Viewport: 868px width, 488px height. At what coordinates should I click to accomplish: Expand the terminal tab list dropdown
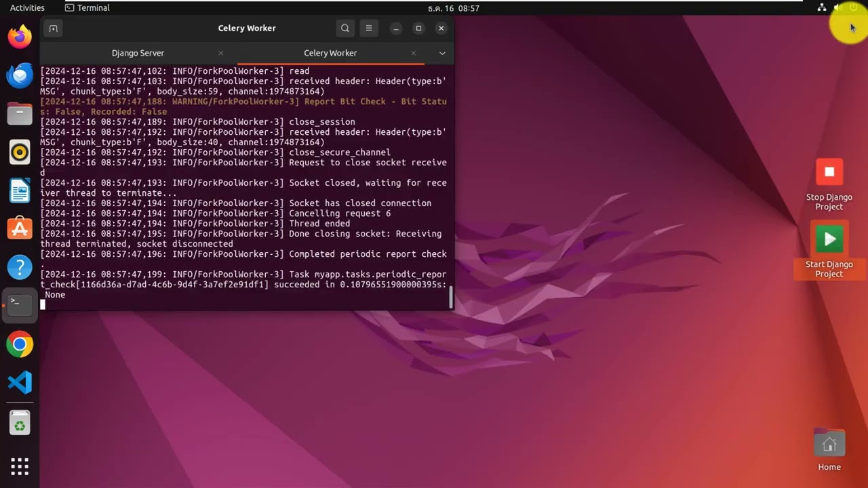pyautogui.click(x=442, y=53)
